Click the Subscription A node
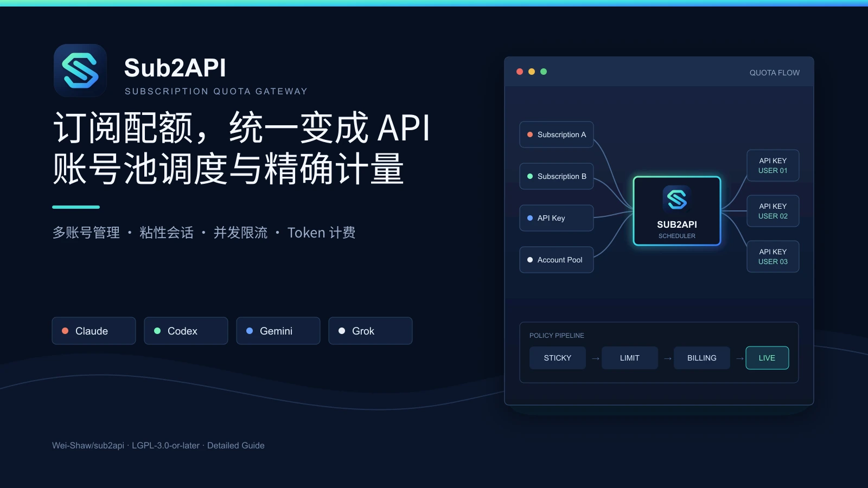 557,134
